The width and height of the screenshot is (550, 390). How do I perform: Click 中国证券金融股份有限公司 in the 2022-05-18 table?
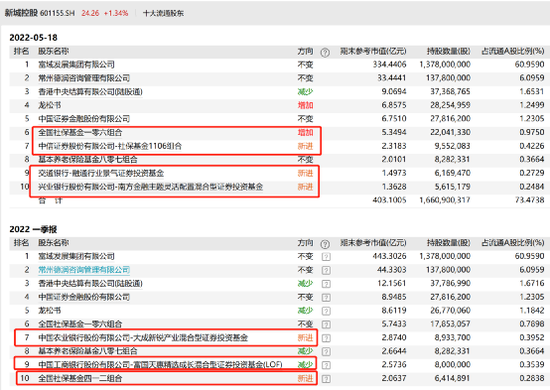pyautogui.click(x=84, y=119)
